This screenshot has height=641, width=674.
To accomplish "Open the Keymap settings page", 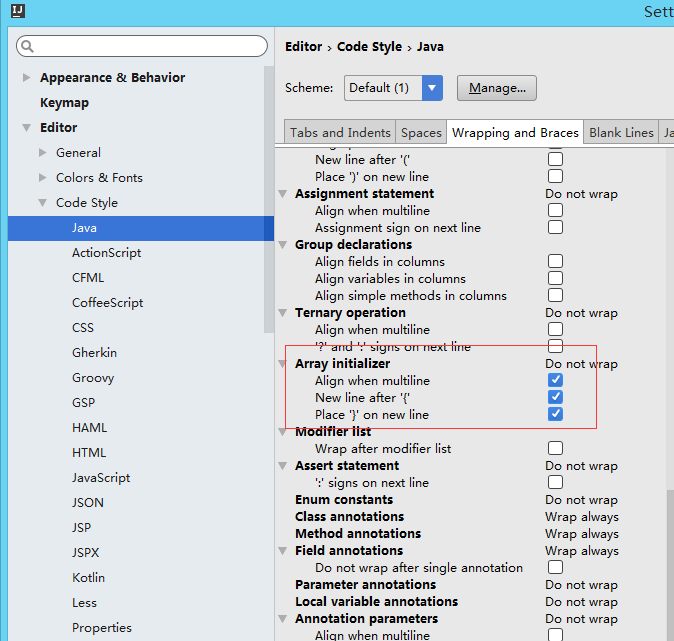I will pyautogui.click(x=64, y=103).
